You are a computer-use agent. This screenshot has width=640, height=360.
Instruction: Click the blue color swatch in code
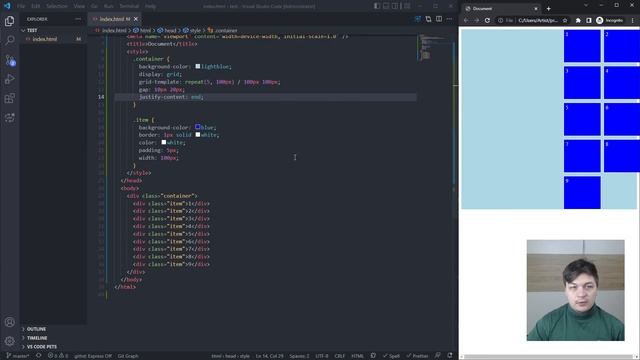pos(198,127)
